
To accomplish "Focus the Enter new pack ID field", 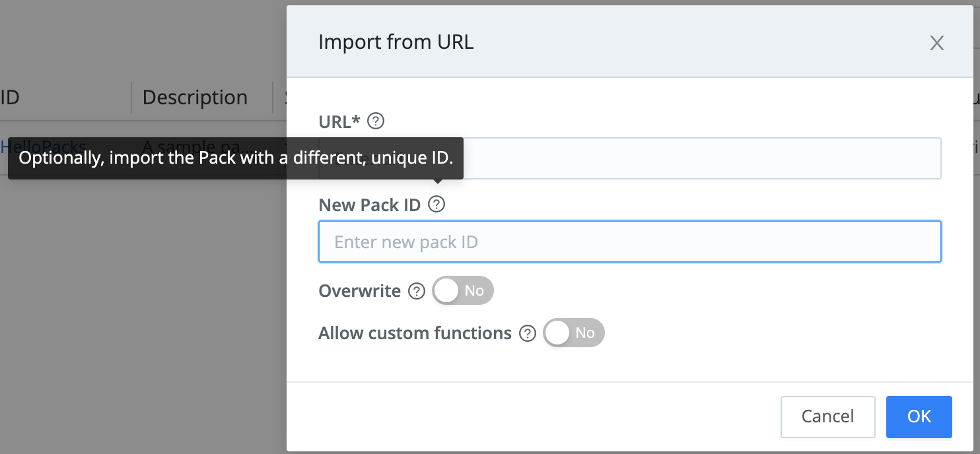I will [x=629, y=242].
